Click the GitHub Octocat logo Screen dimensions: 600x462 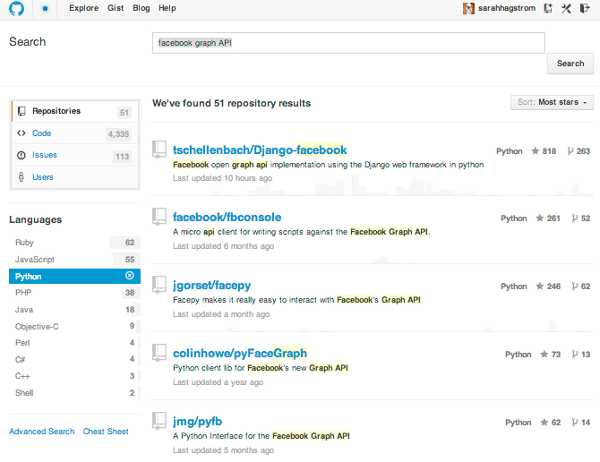pos(16,8)
